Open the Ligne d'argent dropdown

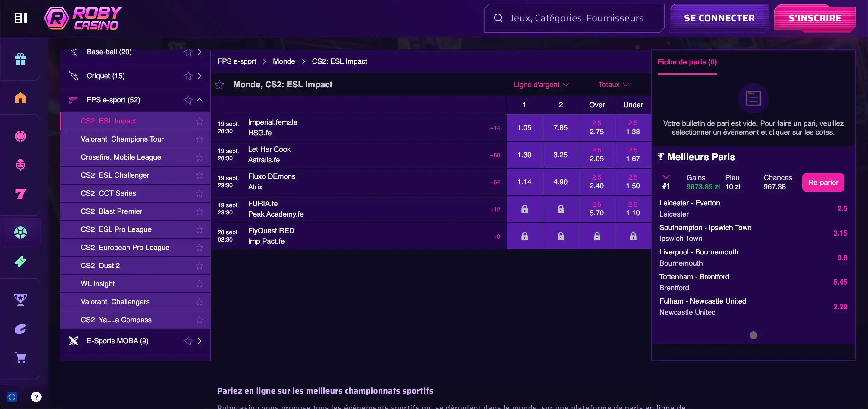click(541, 85)
